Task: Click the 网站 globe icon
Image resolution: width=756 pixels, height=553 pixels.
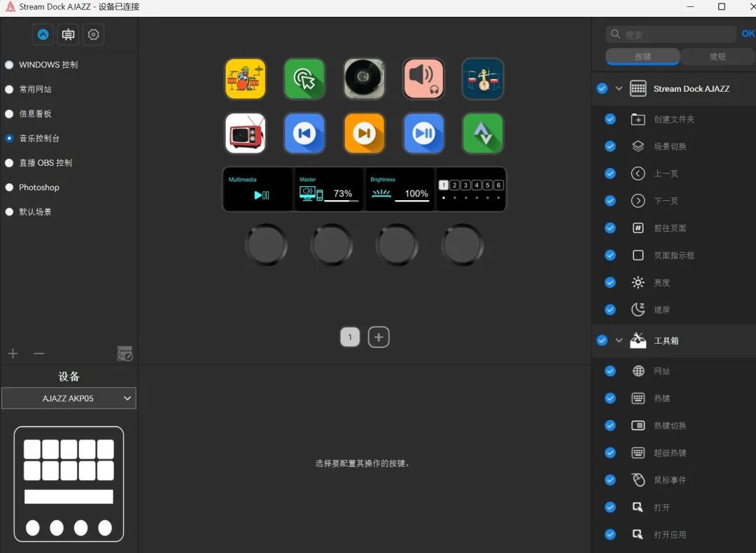Action: click(638, 371)
